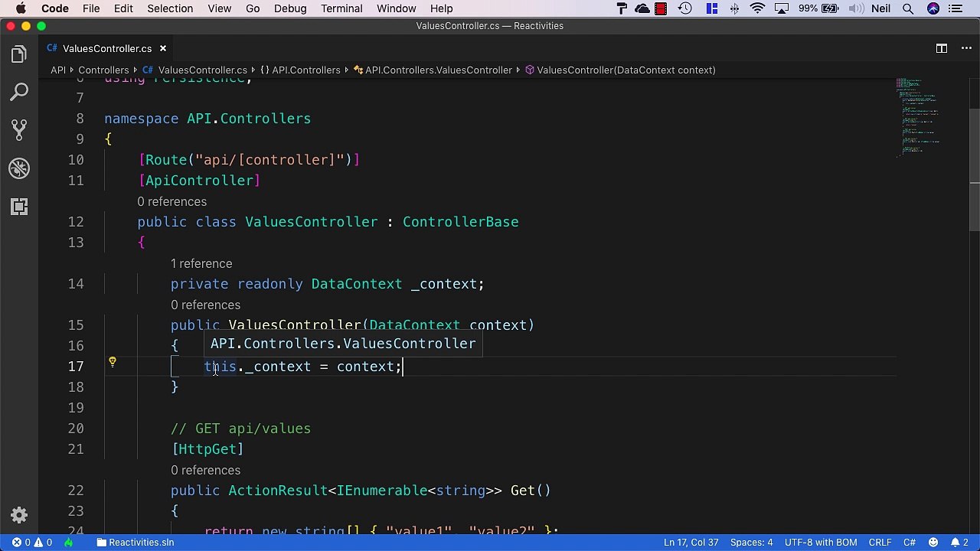Open the Notification Center list icon

(x=955, y=8)
